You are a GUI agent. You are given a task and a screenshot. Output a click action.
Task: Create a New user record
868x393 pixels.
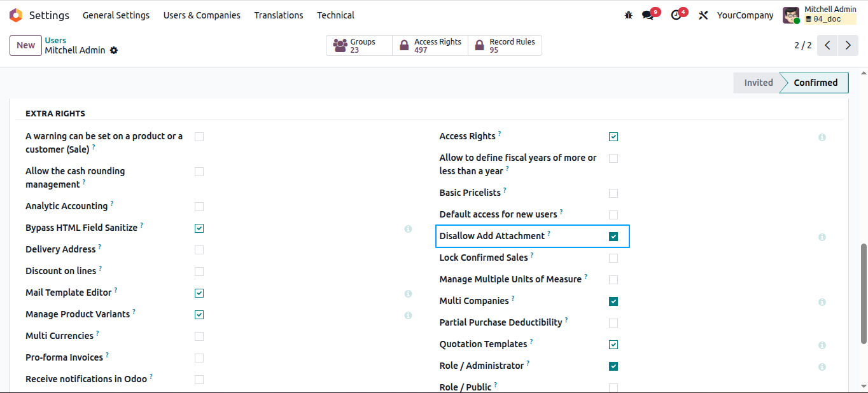pos(26,45)
